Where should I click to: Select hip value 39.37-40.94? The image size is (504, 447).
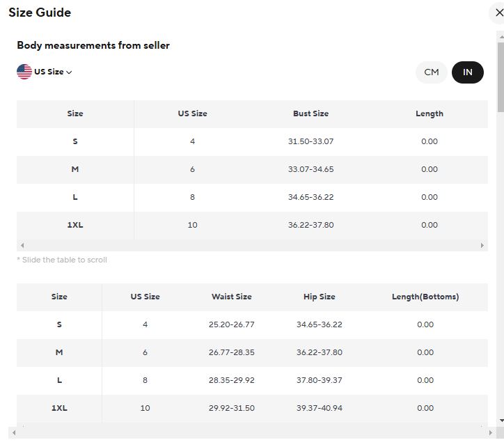click(320, 408)
